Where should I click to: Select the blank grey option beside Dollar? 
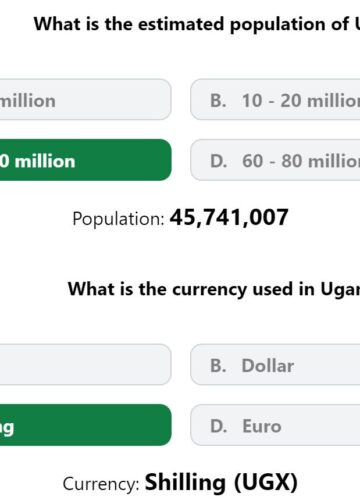point(86,365)
